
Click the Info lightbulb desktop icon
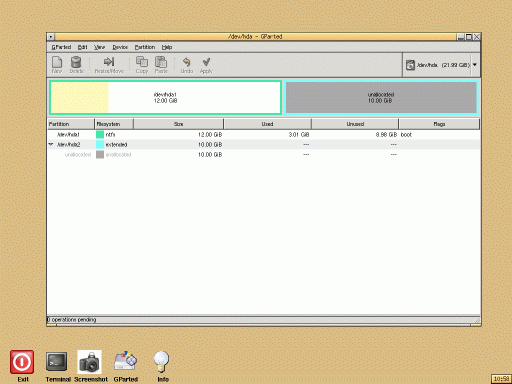(x=162, y=366)
